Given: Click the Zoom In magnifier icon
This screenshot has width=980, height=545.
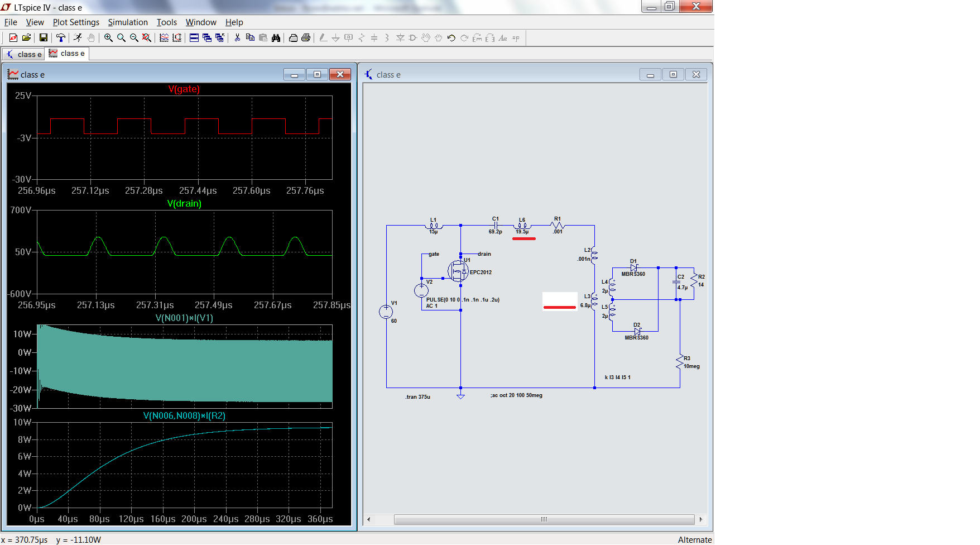Looking at the screenshot, I should [108, 38].
